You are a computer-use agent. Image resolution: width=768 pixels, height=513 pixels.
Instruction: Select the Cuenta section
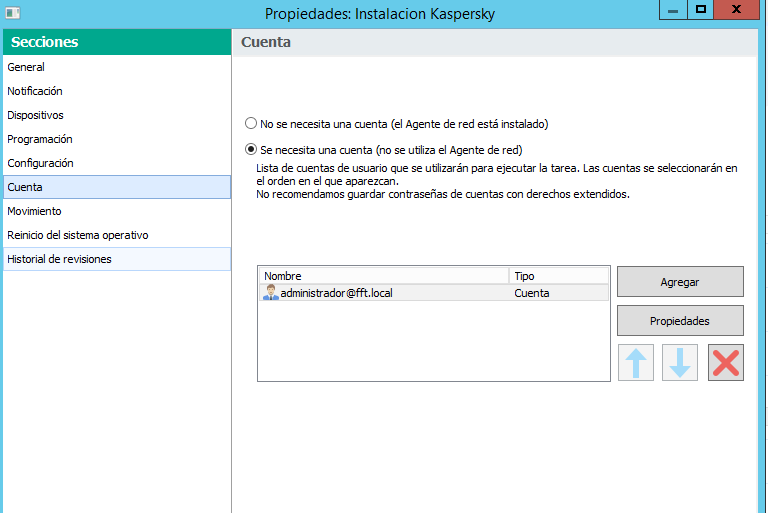(25, 187)
